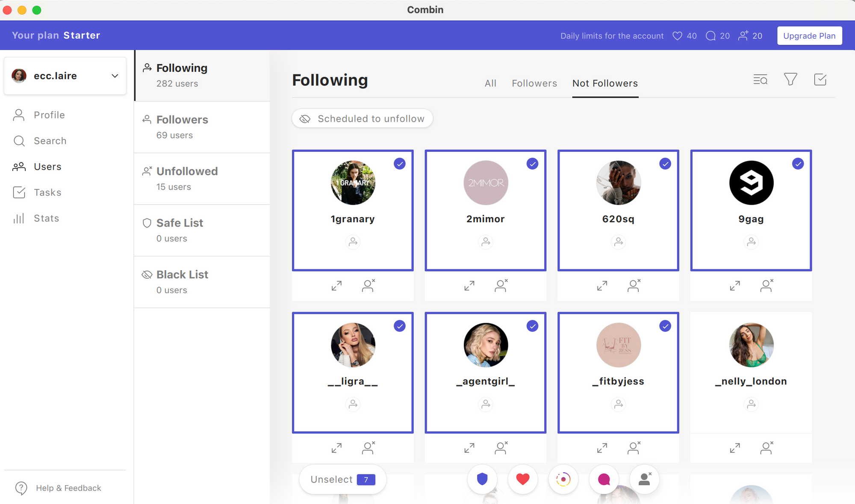
Task: Click the search list icon
Action: pyautogui.click(x=760, y=80)
